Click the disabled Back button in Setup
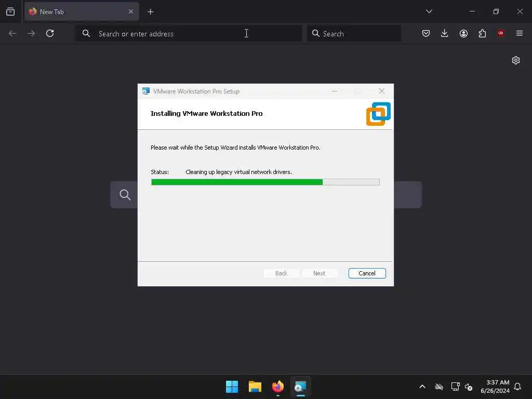 (x=281, y=273)
